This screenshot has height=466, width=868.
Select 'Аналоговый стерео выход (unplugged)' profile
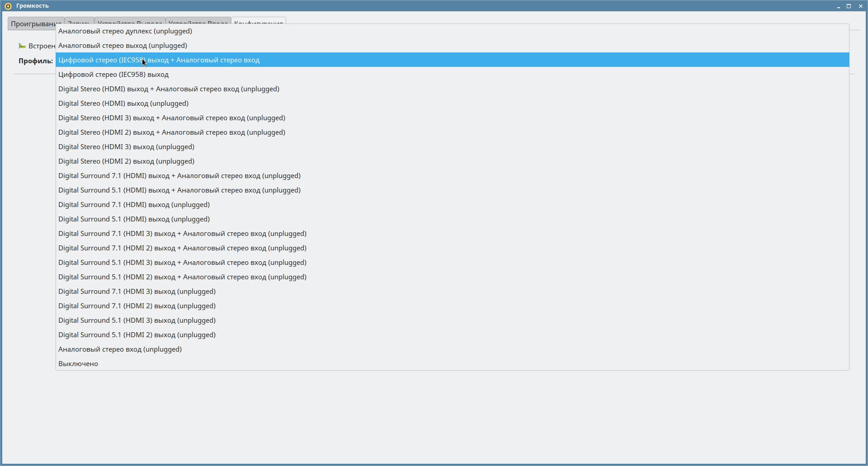[452, 46]
